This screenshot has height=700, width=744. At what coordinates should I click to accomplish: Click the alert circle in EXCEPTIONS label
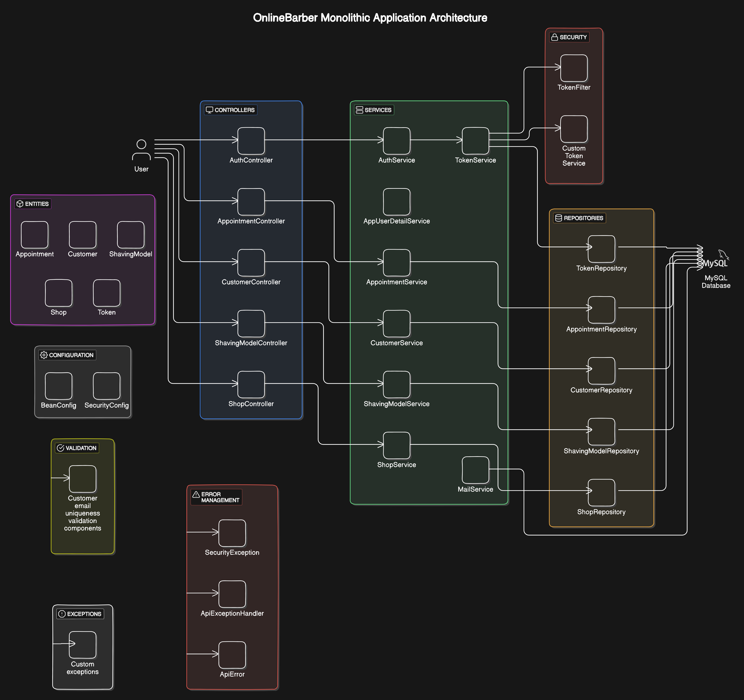coord(62,614)
